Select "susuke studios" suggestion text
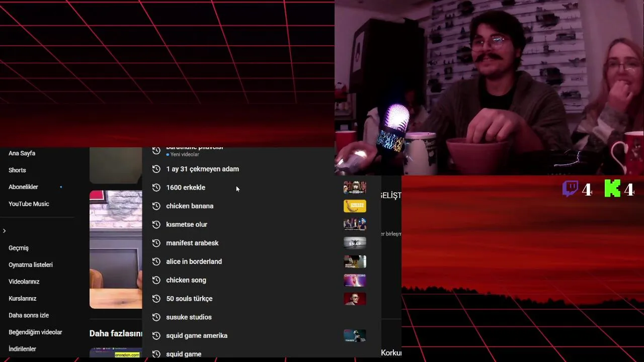Viewport: 644px width, 362px height. pos(189,317)
